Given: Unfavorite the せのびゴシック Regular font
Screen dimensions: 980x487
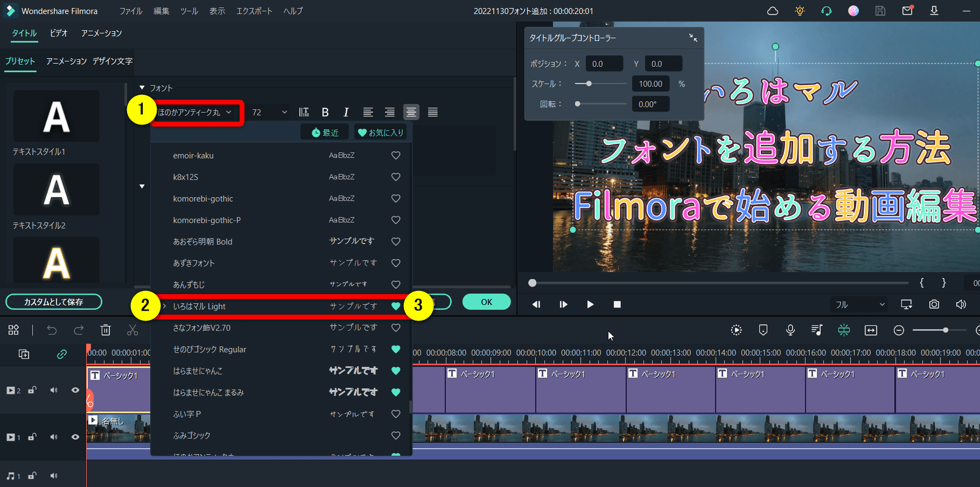Looking at the screenshot, I should click(x=396, y=349).
